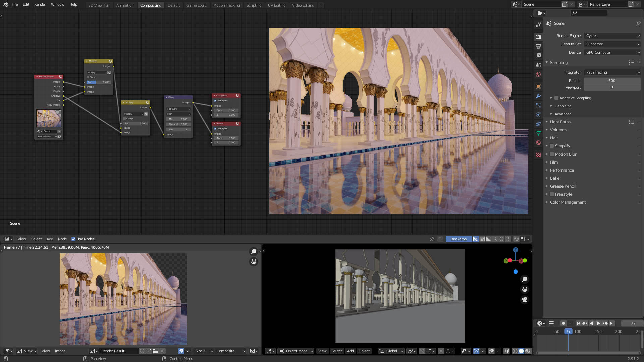Click the zoom magnifier in 3D viewport
The image size is (644, 362).
click(x=525, y=279)
